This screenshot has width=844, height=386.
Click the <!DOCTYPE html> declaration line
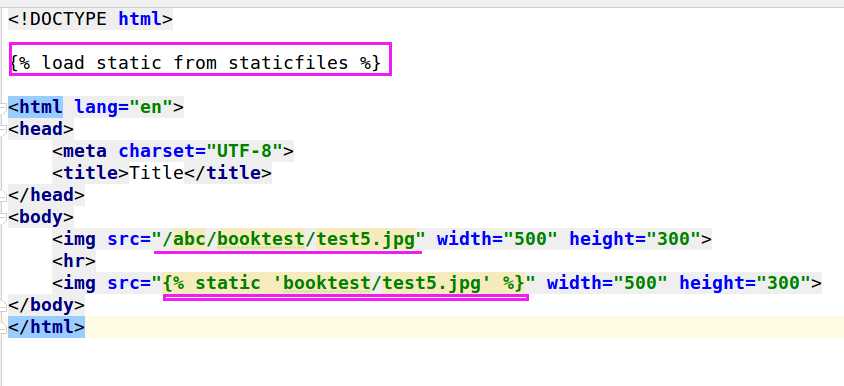coord(90,19)
